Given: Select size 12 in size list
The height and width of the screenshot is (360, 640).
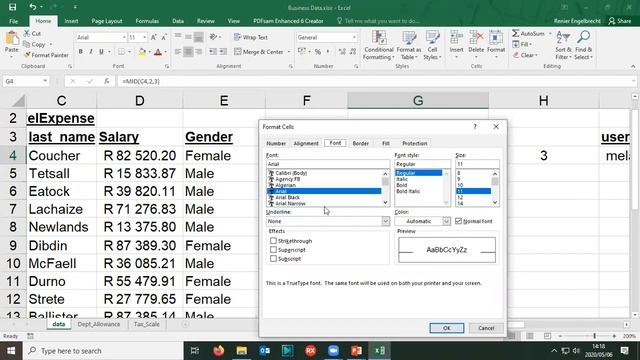Looking at the screenshot, I should [x=460, y=197].
